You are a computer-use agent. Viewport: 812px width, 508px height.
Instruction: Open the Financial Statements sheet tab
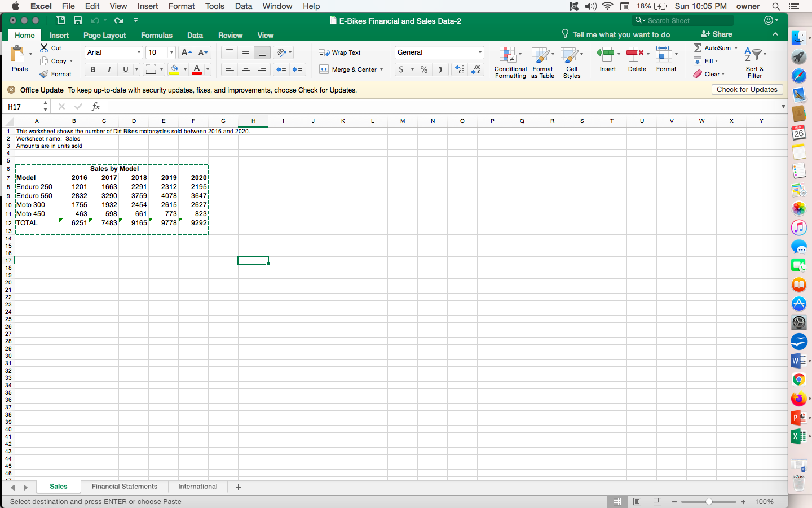125,487
